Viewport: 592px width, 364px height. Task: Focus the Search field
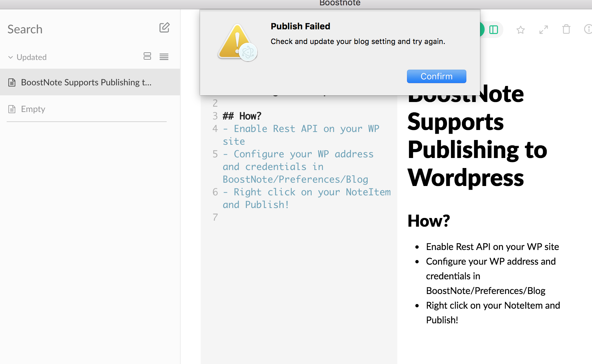pyautogui.click(x=25, y=29)
